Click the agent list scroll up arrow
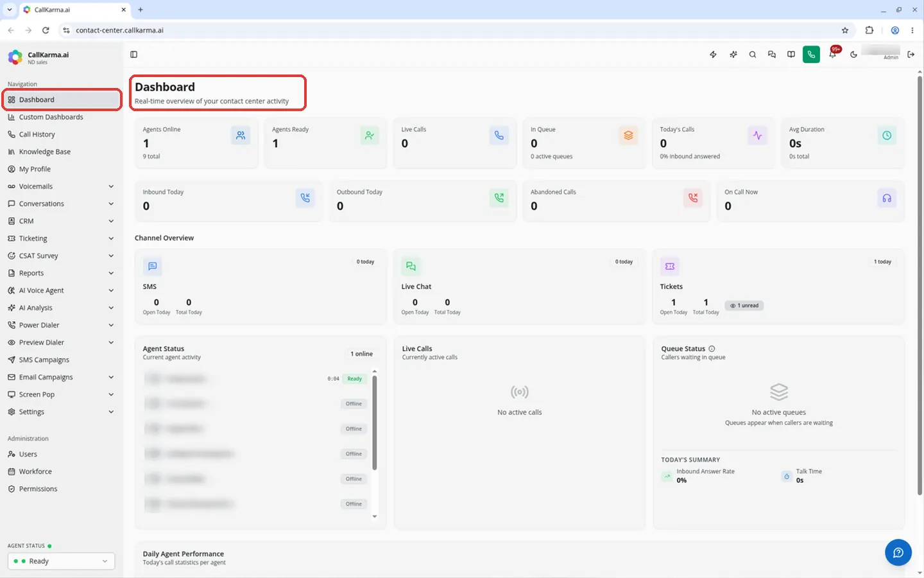 click(375, 371)
